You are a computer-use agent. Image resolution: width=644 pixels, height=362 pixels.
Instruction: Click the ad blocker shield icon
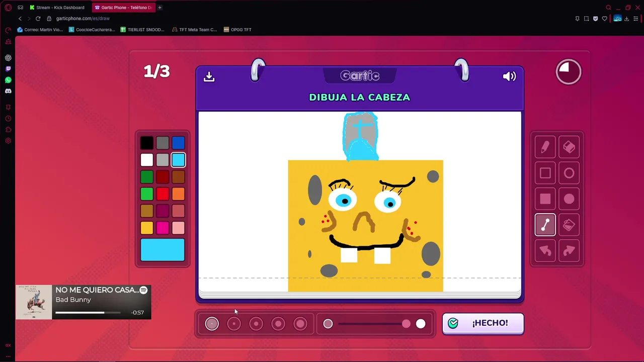(x=595, y=19)
